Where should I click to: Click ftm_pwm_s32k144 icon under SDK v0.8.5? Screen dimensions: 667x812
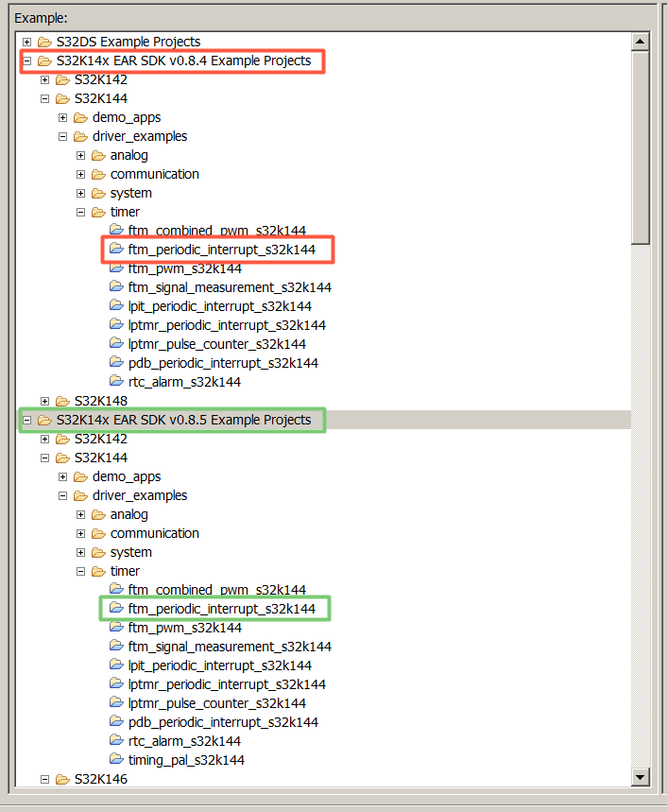(x=116, y=627)
